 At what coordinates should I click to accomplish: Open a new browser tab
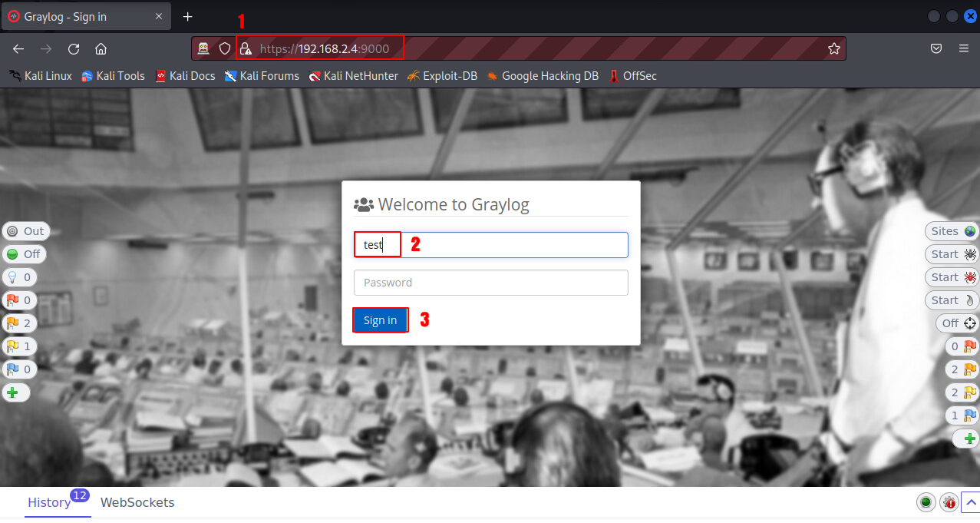[188, 16]
